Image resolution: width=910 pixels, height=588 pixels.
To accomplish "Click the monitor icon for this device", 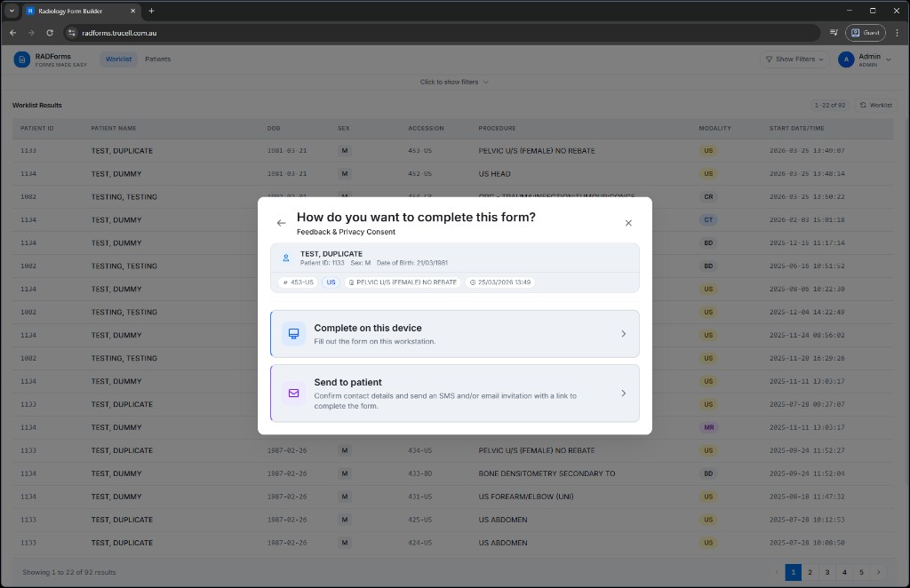I will click(x=293, y=334).
